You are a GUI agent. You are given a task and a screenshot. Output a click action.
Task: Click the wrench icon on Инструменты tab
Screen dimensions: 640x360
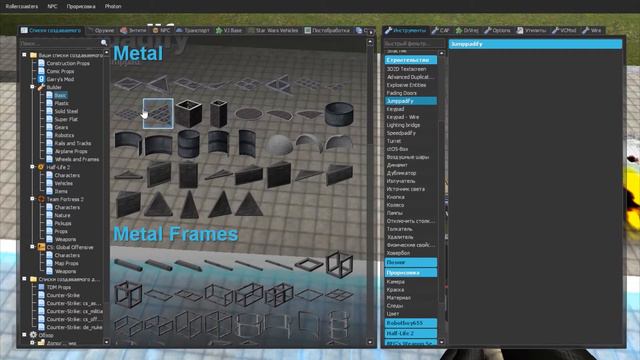pos(389,30)
